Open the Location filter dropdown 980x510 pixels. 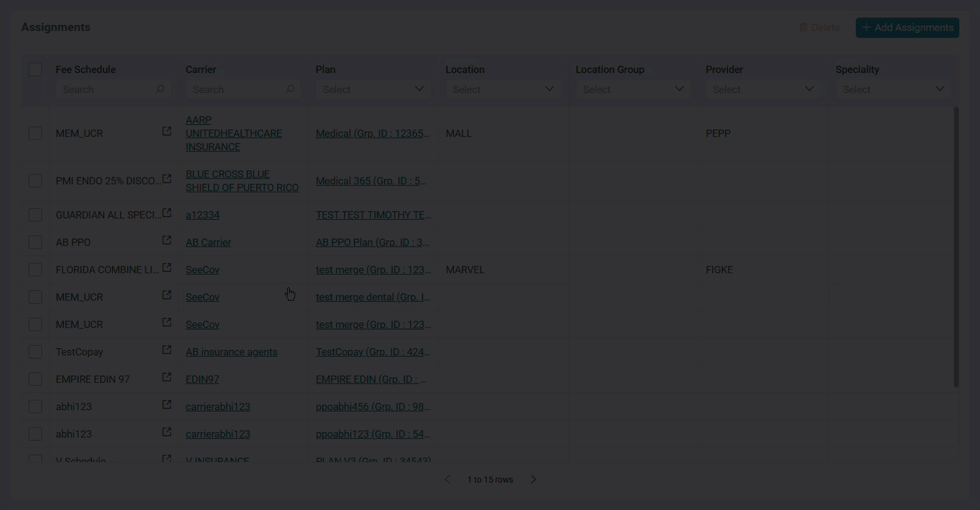coord(503,89)
